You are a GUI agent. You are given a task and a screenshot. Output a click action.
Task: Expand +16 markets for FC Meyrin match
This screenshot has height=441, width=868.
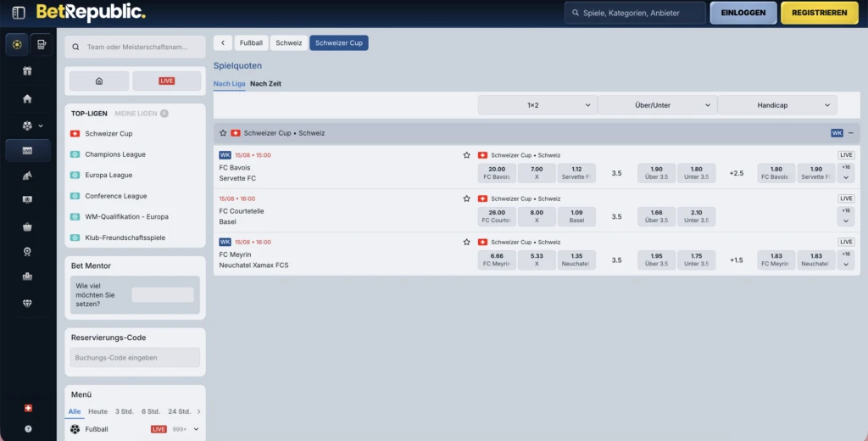coord(846,260)
